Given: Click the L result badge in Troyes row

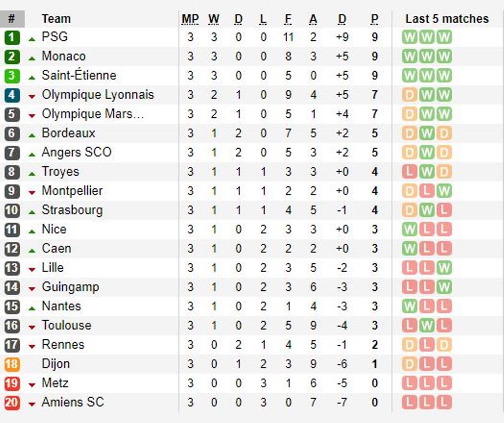Looking at the screenshot, I should [409, 172].
